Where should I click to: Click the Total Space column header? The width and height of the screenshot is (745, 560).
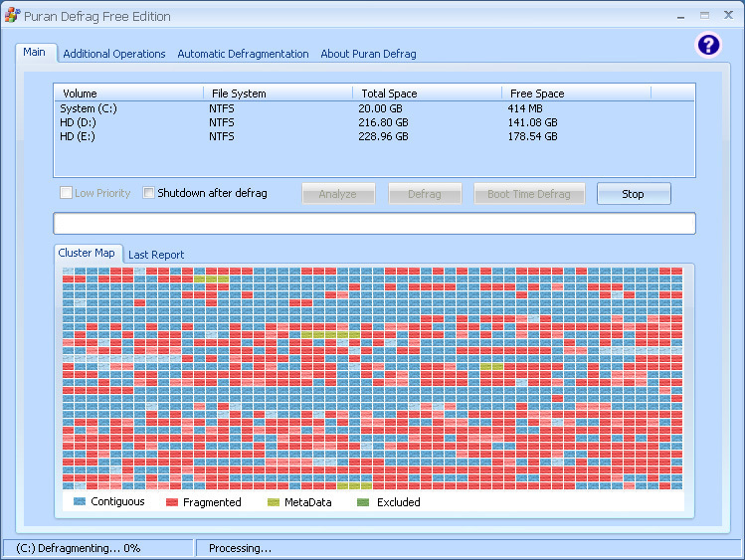427,93
